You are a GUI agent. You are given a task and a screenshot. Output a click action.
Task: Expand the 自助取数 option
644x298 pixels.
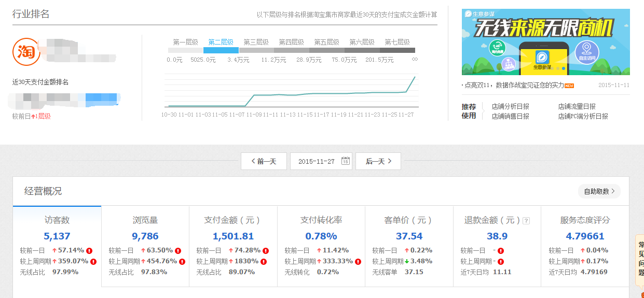pyautogui.click(x=599, y=191)
